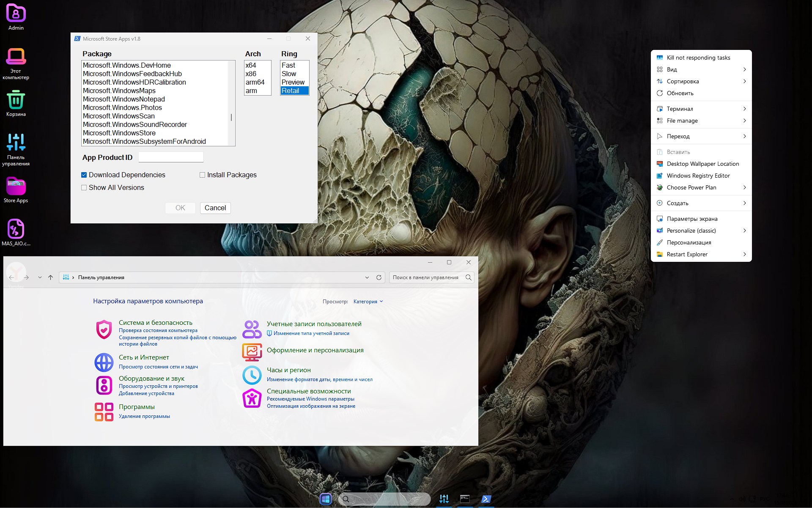Click the Сеть и Интернет globe icon
This screenshot has height=508, width=812.
tap(104, 362)
